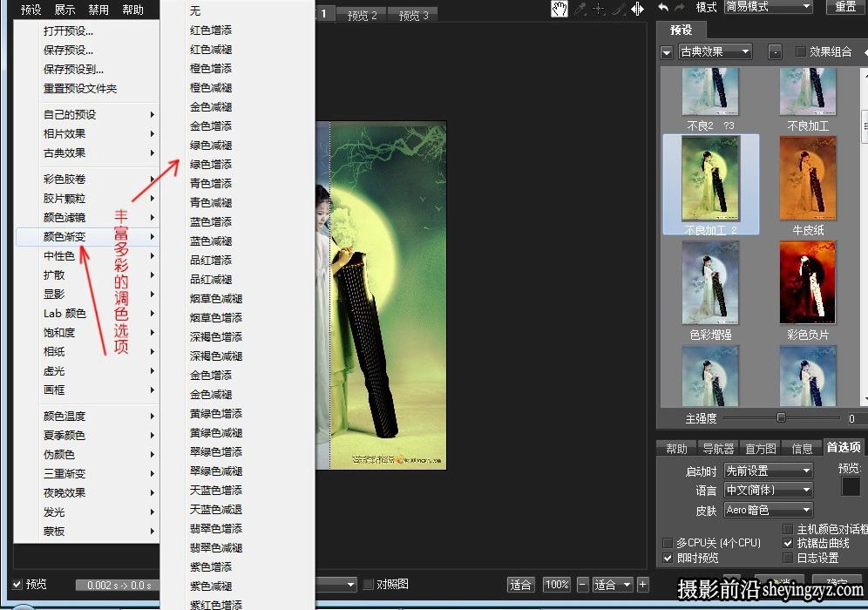Open the 帮助 menu in menu bar
This screenshot has height=610, width=868.
pyautogui.click(x=132, y=10)
